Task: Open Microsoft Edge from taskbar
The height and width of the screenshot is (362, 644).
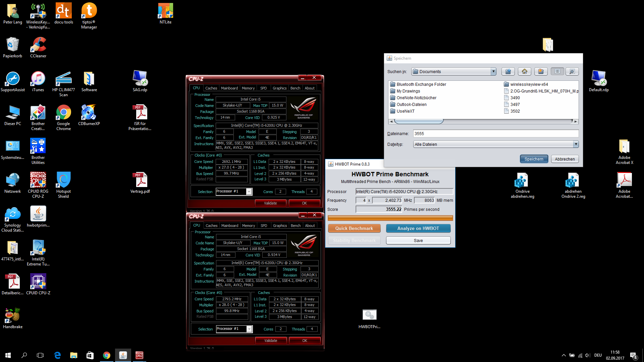Action: [x=57, y=355]
